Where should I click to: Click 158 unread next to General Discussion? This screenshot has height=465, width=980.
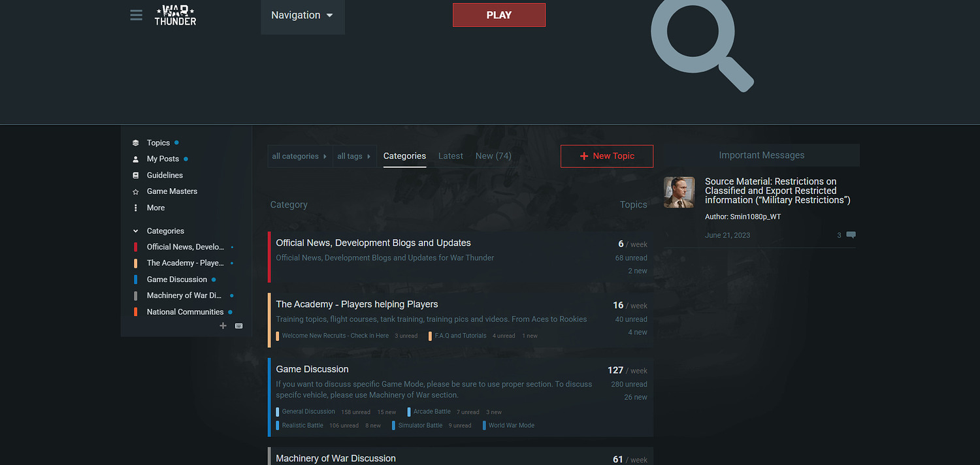[x=355, y=412]
